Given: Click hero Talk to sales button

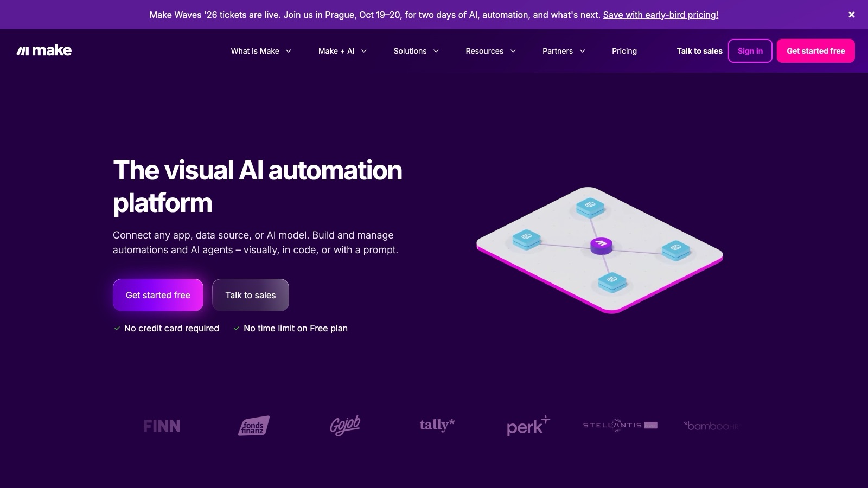Looking at the screenshot, I should point(251,295).
